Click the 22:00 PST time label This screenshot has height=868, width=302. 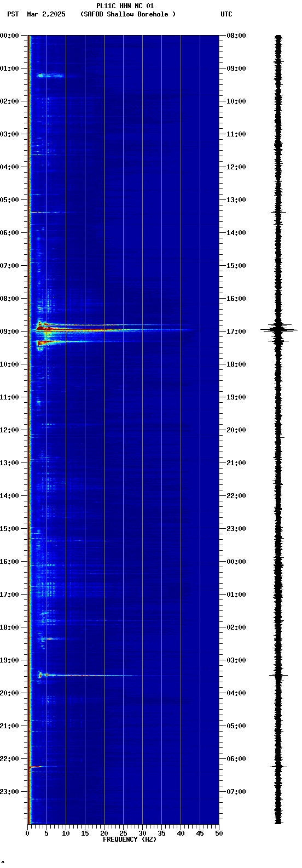pyautogui.click(x=10, y=759)
